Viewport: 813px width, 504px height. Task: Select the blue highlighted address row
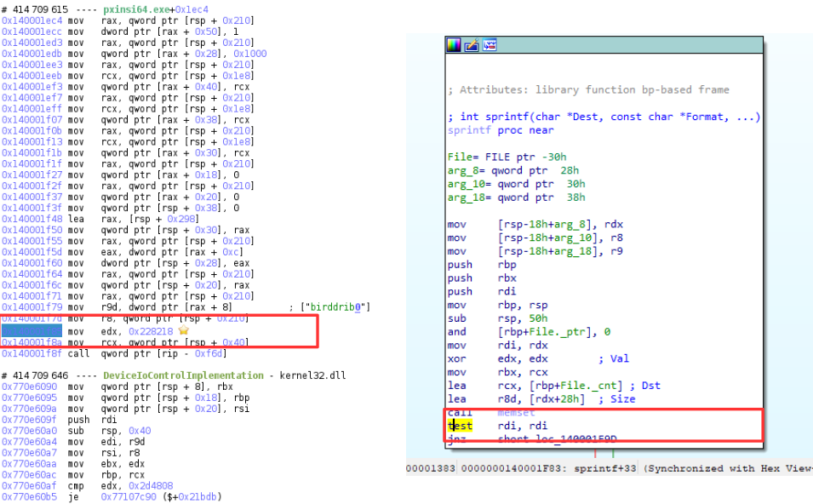click(31, 329)
